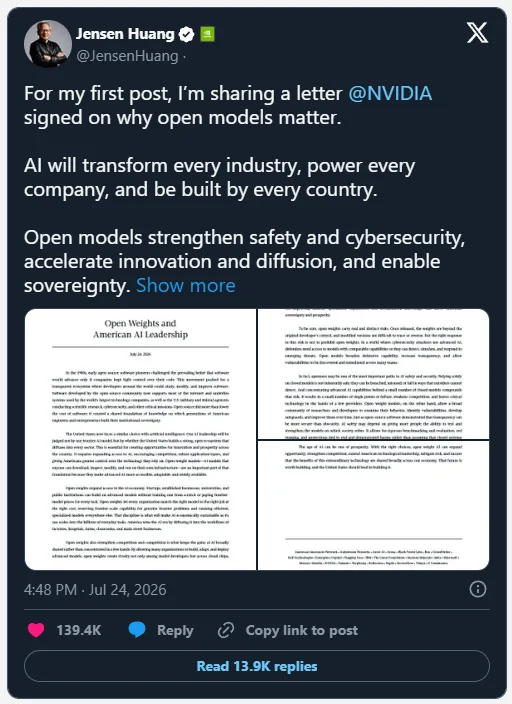512x704 pixels.
Task: Like the post with the heart icon
Action: (36, 630)
